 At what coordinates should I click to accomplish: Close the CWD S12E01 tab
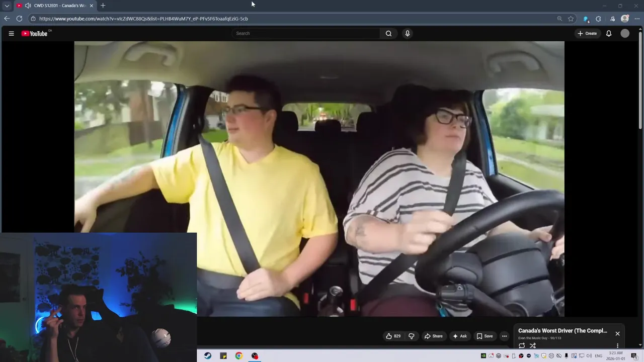(x=91, y=6)
